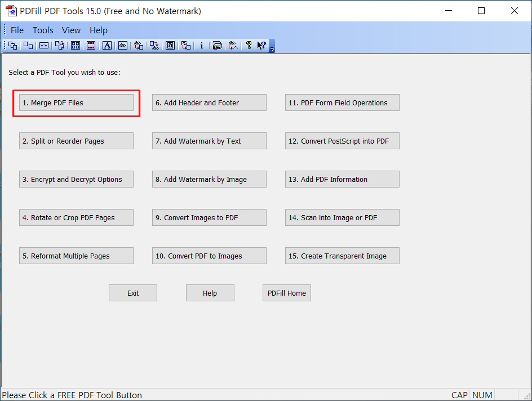Open '10. Convert PDF to Images'

(209, 256)
